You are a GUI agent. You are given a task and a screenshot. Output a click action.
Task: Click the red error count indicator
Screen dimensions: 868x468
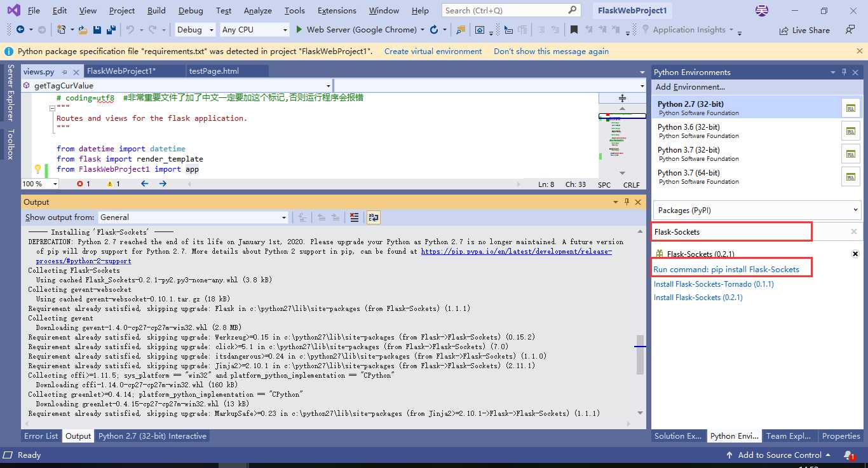pos(83,184)
